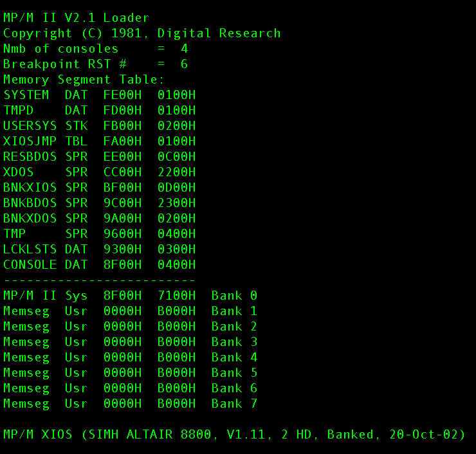
Task: Click 'B000H' in the Bank 2 row
Action: [177, 327]
